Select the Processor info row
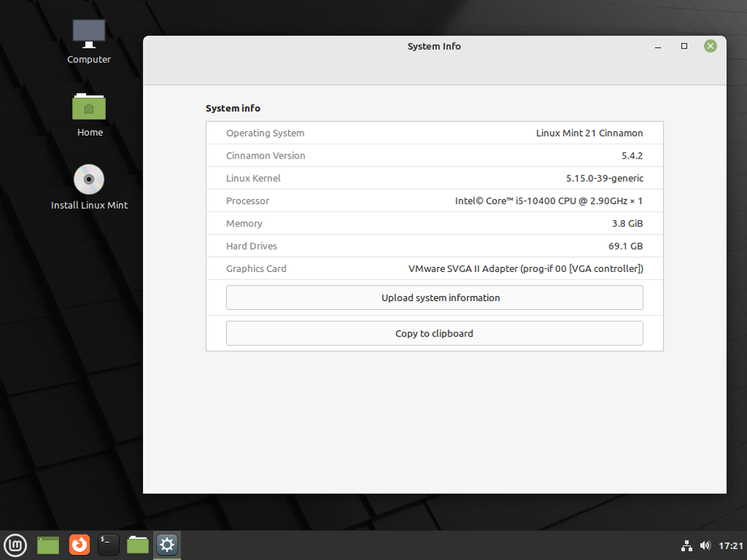The height and width of the screenshot is (560, 747). click(434, 200)
